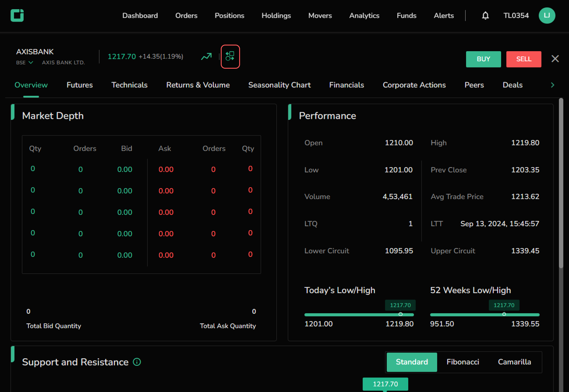Click 52 week high 1339.55
This screenshot has width=569, height=392.
coord(525,324)
